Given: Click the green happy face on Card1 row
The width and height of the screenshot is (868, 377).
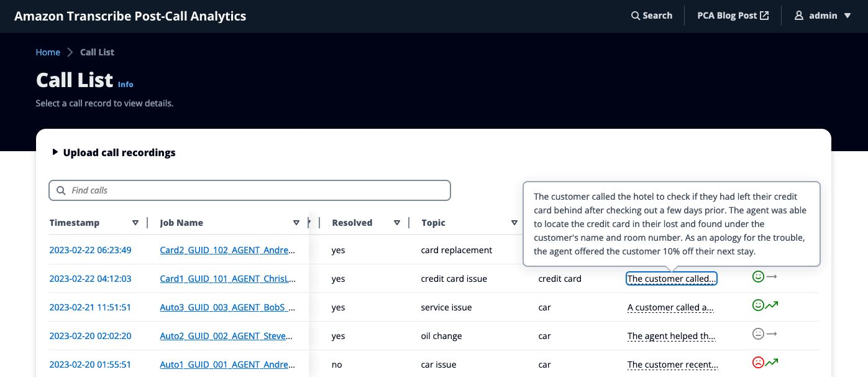Looking at the screenshot, I should pos(757,277).
